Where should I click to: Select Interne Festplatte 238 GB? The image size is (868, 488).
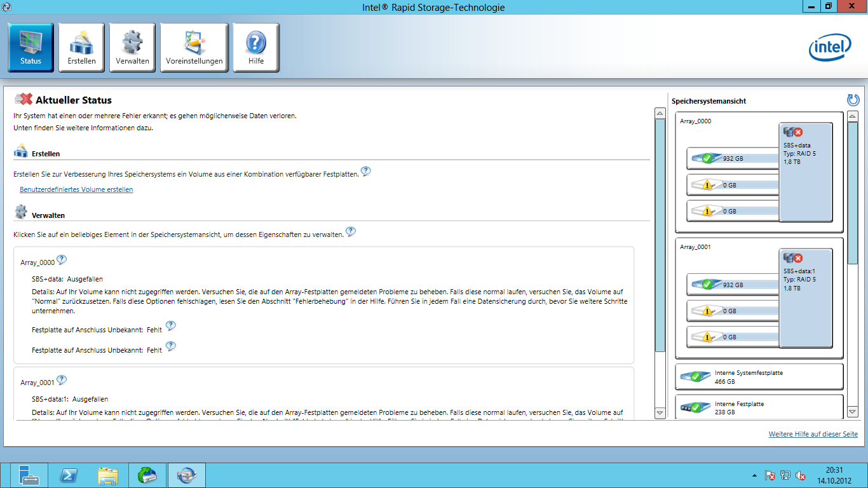759,407
